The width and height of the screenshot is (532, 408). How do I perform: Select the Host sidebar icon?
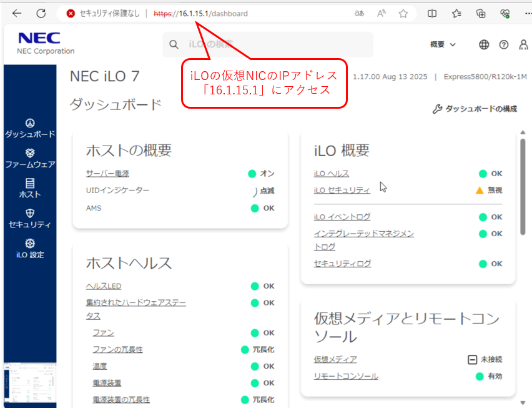(x=30, y=183)
